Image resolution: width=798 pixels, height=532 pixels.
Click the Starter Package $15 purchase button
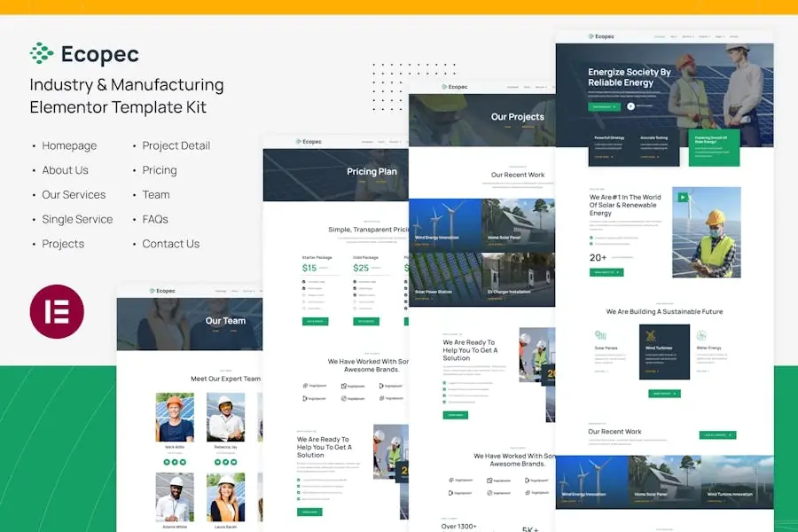[x=315, y=321]
